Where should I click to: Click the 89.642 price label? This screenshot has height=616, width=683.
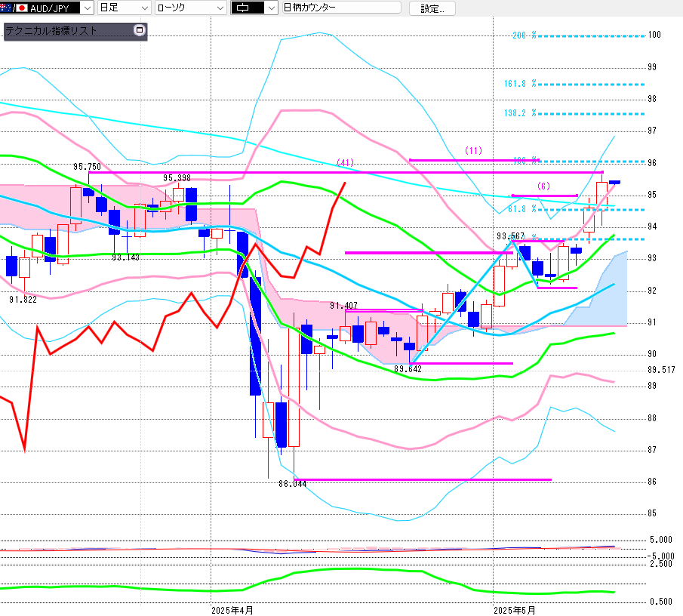click(408, 369)
